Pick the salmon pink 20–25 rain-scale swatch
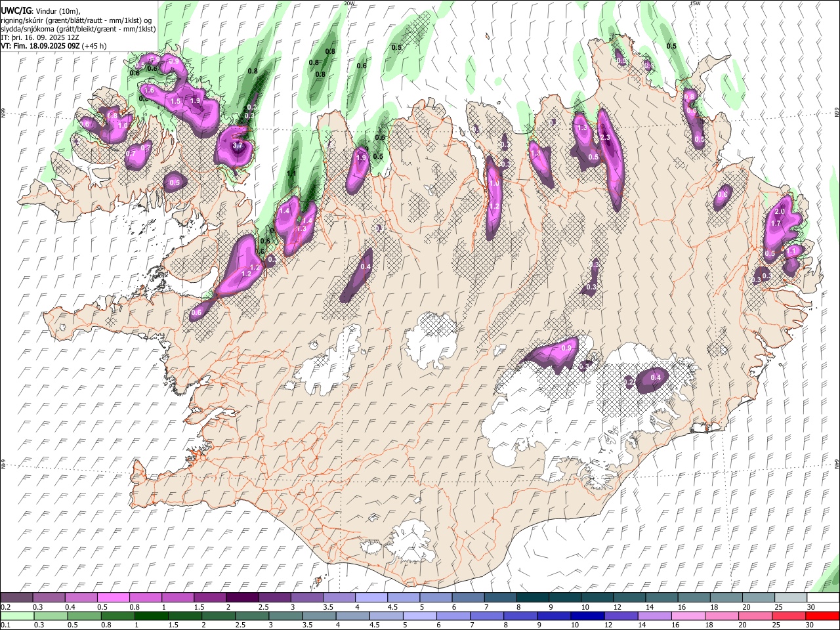 [755, 616]
